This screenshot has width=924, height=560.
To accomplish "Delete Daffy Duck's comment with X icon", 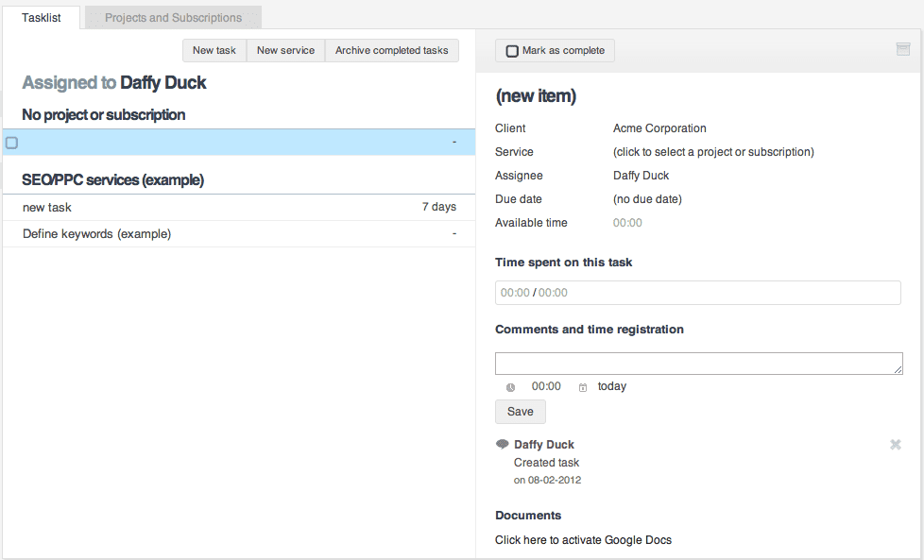I will point(895,445).
